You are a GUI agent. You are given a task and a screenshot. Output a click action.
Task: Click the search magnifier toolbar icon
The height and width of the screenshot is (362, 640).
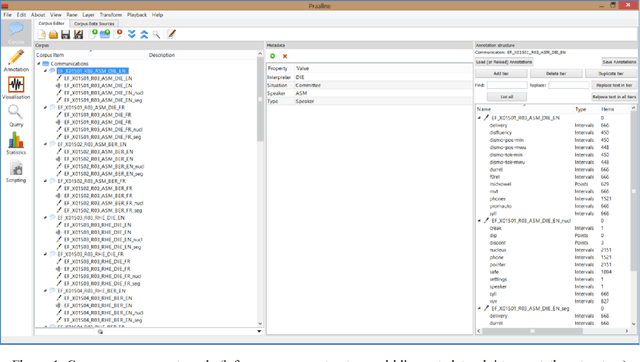click(x=156, y=35)
